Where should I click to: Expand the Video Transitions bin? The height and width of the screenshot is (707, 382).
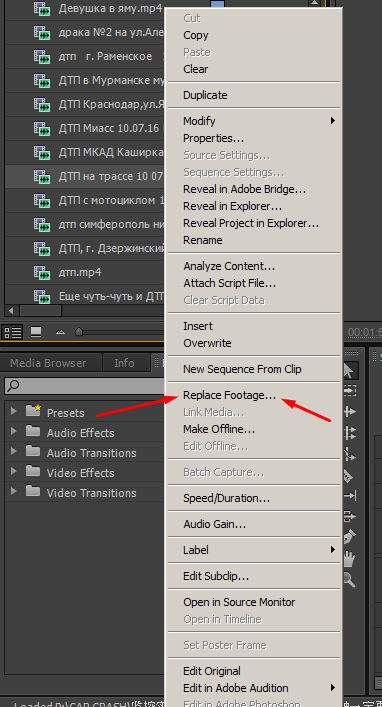tap(14, 491)
